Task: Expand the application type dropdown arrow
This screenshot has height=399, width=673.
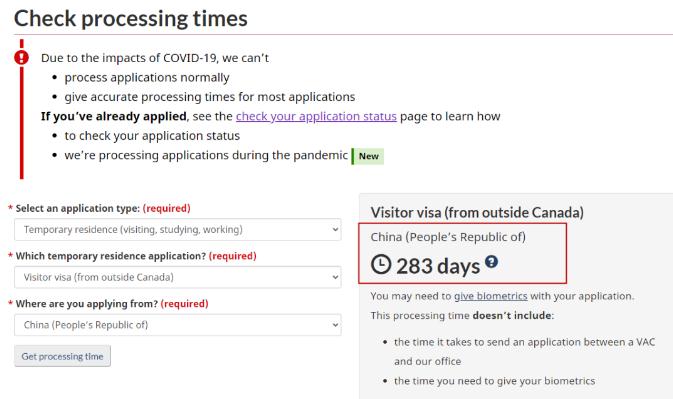Action: [x=335, y=230]
